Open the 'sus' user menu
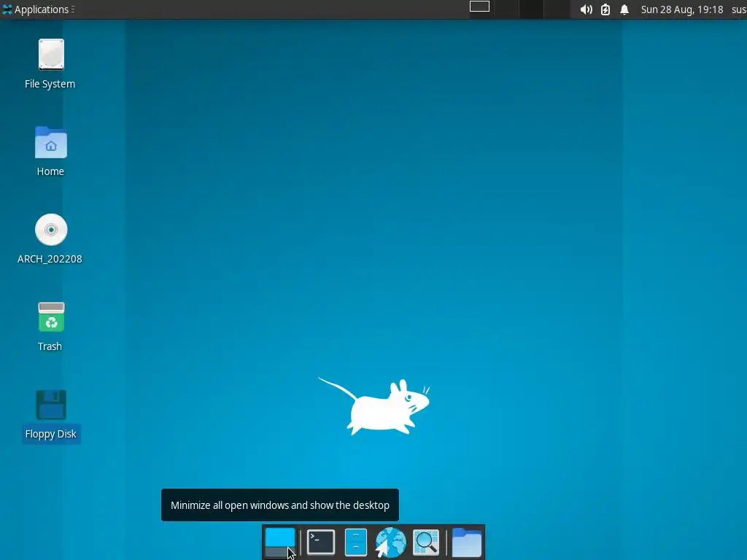 739,9
